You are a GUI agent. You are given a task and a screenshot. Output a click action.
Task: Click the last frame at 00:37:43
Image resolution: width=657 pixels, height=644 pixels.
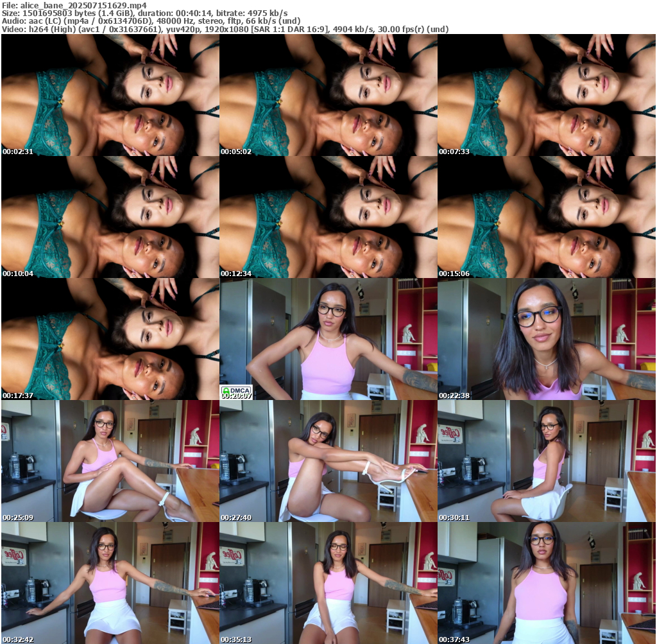546,582
